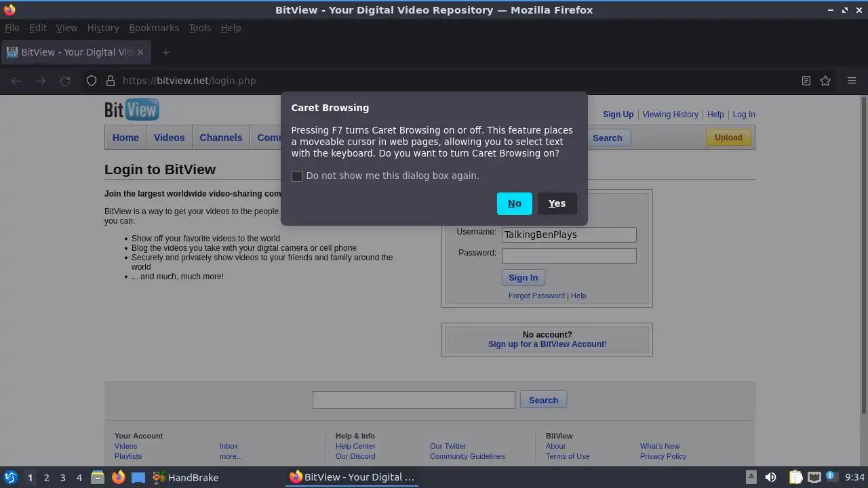Click the Forgot Password link
This screenshot has height=488, width=868.
(x=536, y=296)
